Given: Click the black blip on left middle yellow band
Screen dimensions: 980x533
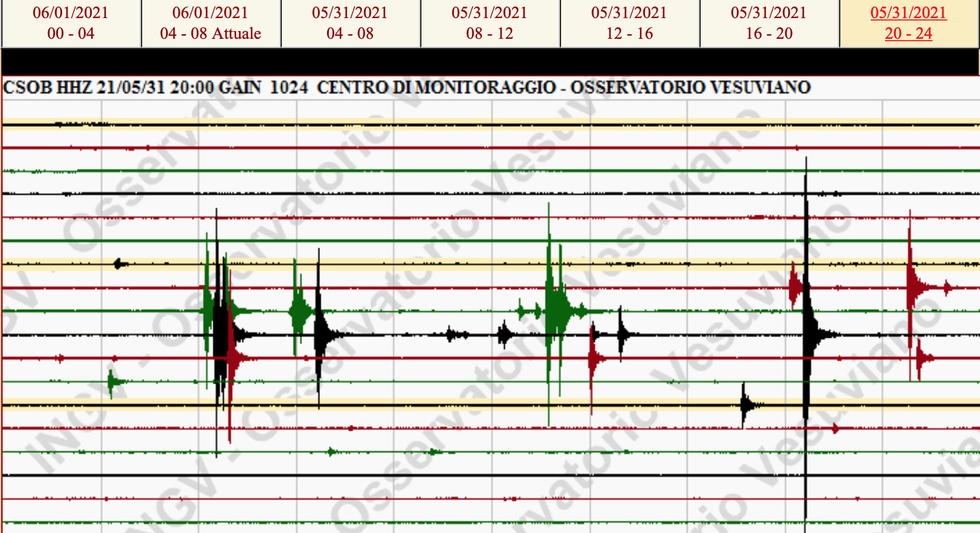Looking at the screenshot, I should click(118, 263).
